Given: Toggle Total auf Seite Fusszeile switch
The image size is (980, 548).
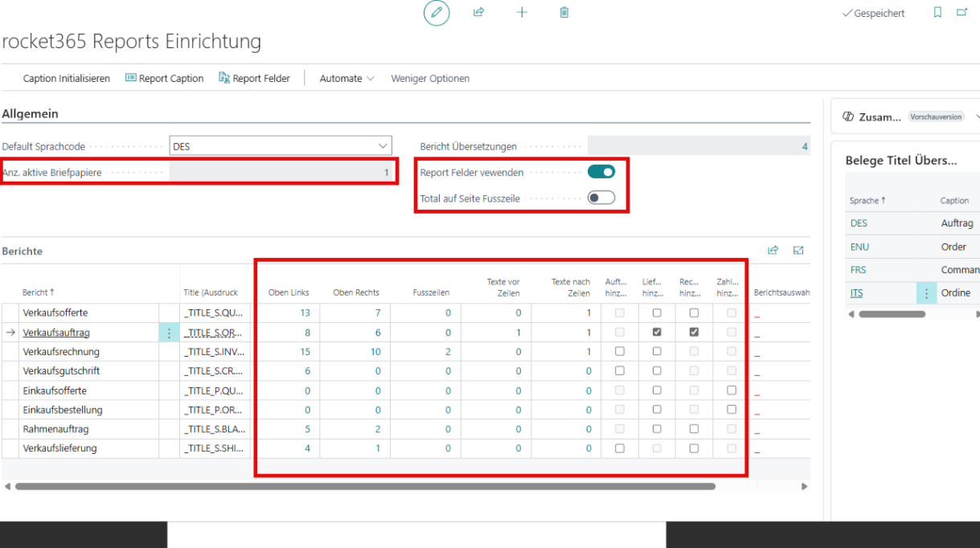Looking at the screenshot, I should click(x=601, y=198).
